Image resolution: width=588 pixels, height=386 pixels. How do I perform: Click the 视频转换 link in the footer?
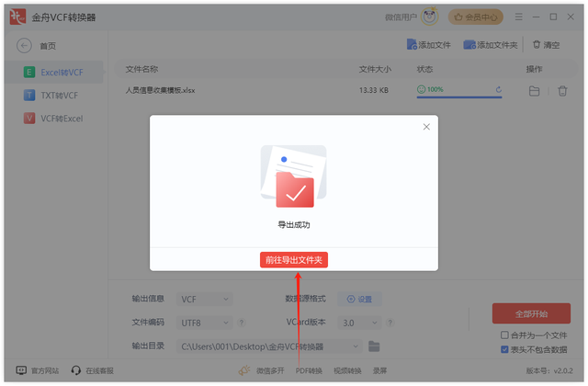(347, 370)
